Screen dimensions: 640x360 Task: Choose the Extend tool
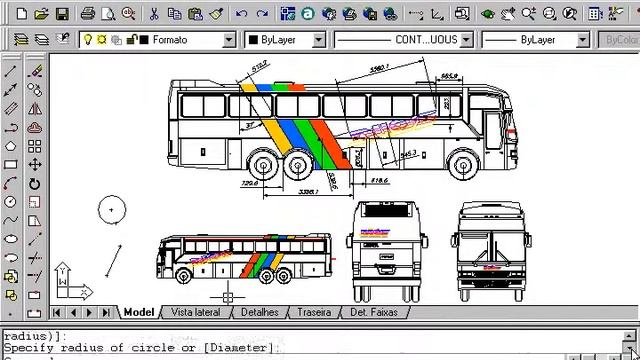point(35,277)
